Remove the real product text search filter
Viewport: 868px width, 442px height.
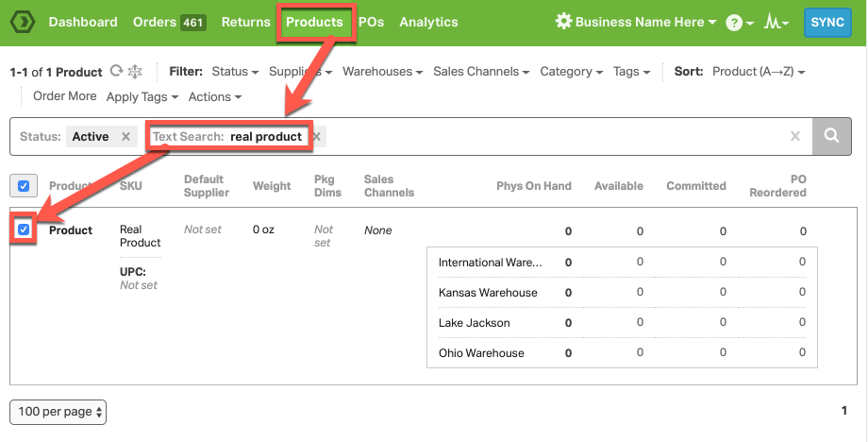[317, 136]
